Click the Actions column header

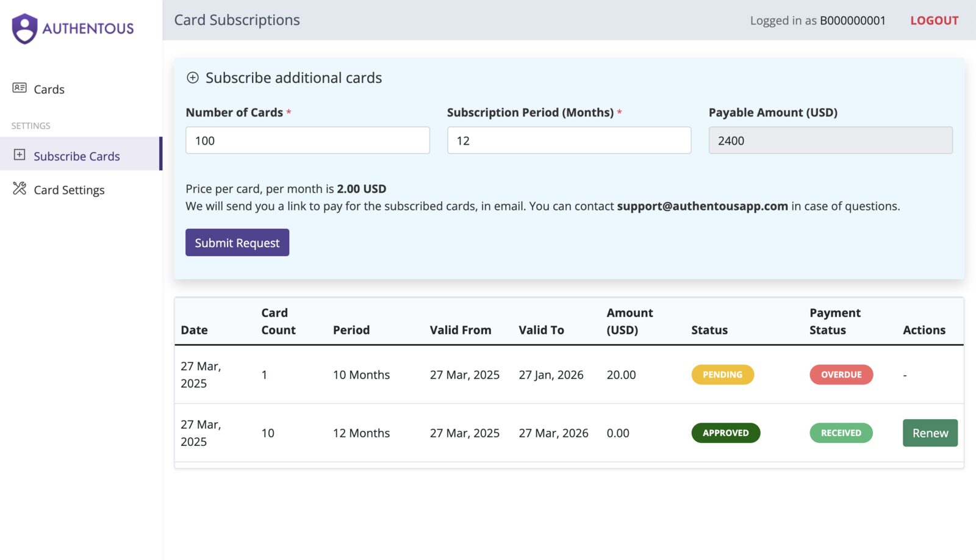(924, 330)
